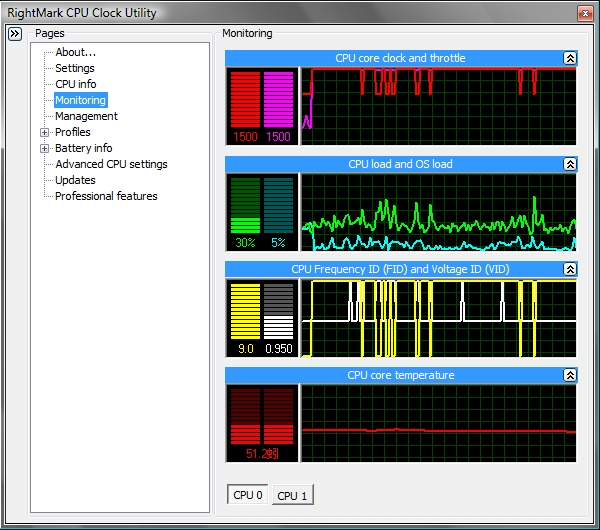Select the Battery info tree item
The image size is (600, 530).
coord(83,148)
